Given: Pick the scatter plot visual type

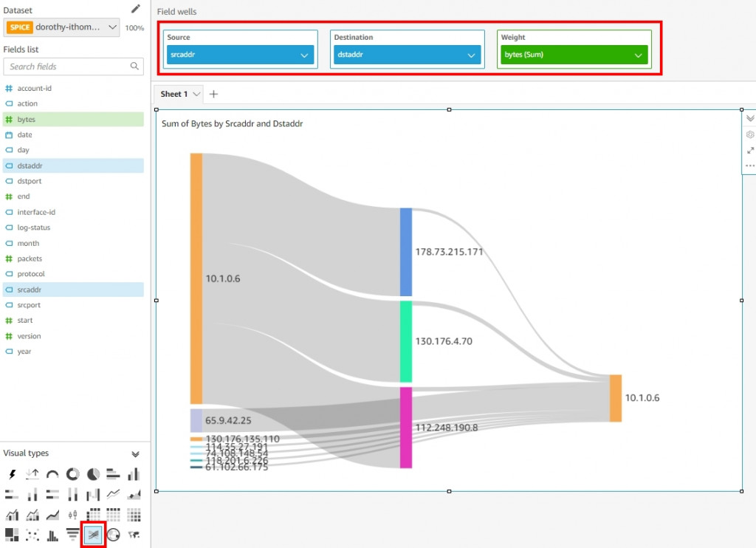Looking at the screenshot, I should 32,535.
